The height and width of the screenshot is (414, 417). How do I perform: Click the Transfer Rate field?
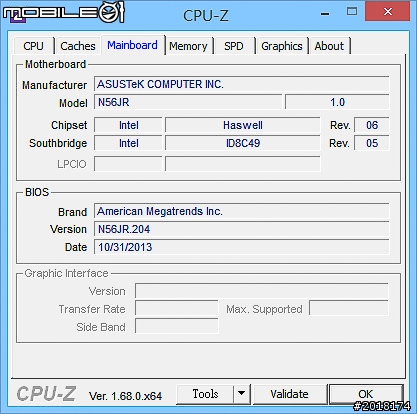click(177, 309)
